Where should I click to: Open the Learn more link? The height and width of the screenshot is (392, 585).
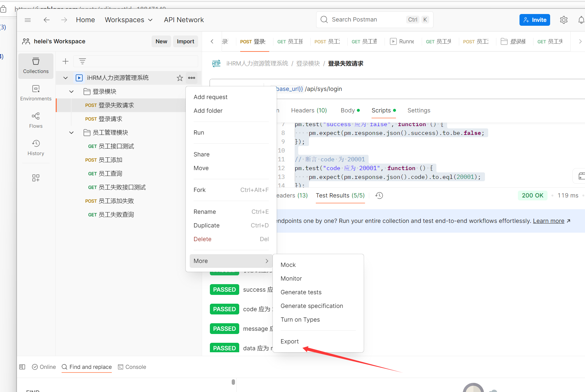coord(548,221)
